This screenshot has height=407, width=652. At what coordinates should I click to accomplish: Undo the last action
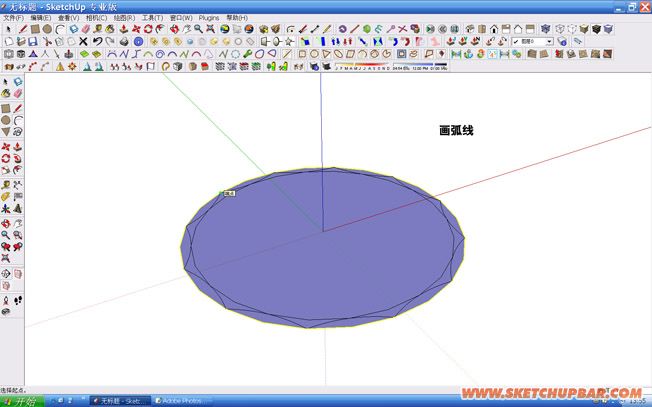click(97, 42)
